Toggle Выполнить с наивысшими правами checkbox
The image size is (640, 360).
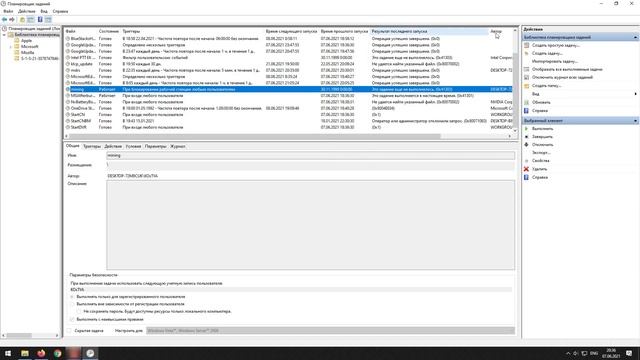click(x=72, y=319)
